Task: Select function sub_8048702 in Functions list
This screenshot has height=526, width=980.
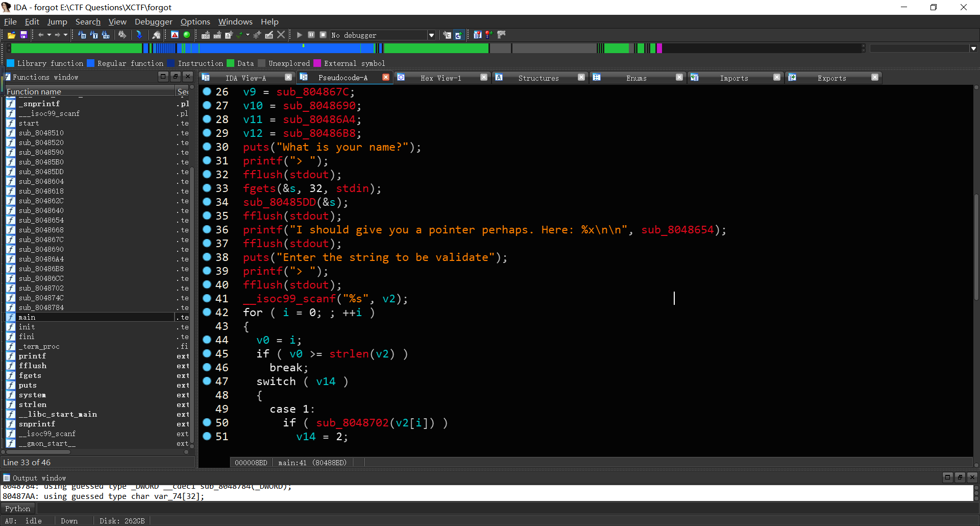Action: click(41, 288)
